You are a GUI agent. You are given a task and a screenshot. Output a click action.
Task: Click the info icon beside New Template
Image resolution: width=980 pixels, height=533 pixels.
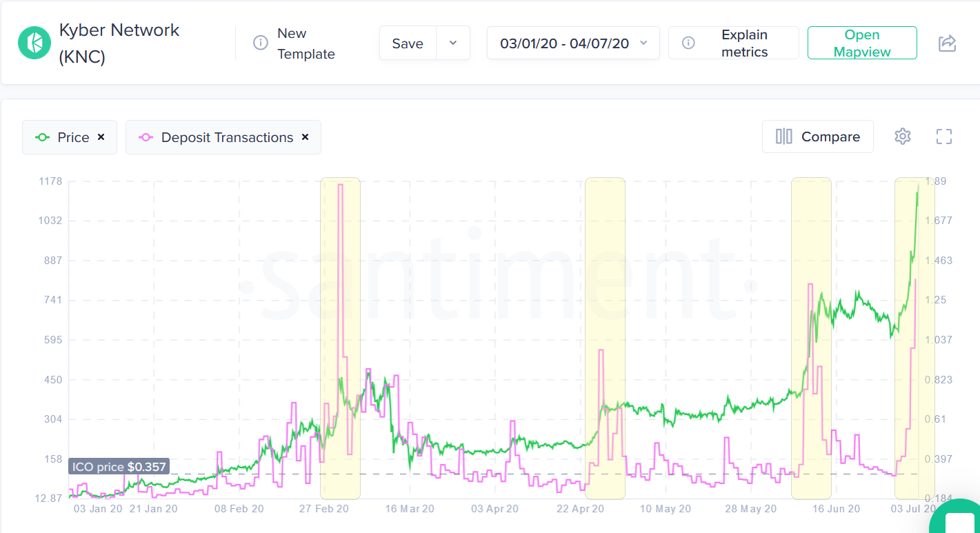pyautogui.click(x=261, y=43)
